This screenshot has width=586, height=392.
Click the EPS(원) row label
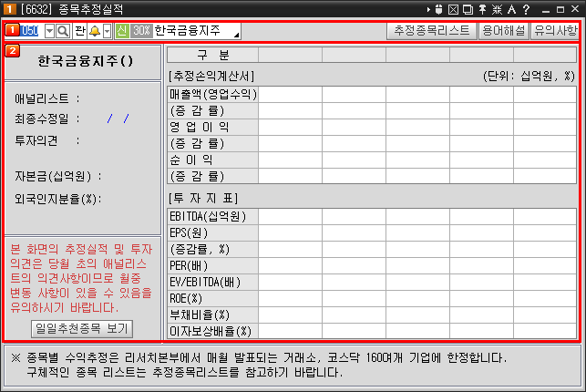point(212,232)
